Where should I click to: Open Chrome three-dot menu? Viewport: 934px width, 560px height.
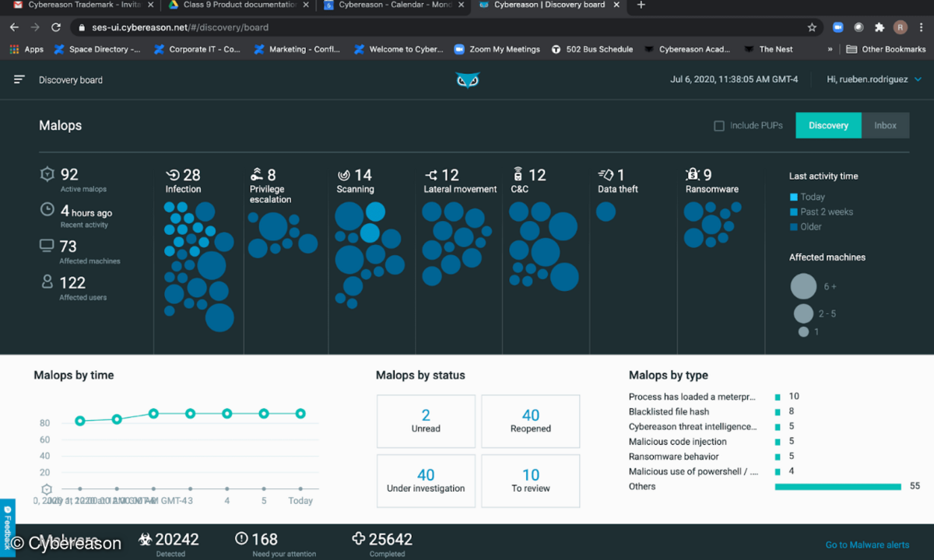pos(922,27)
